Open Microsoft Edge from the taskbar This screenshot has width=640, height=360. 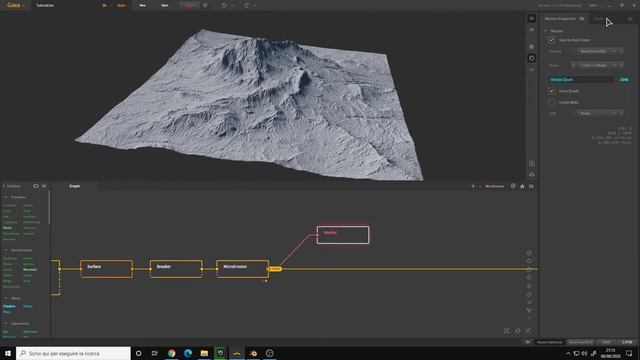188,353
